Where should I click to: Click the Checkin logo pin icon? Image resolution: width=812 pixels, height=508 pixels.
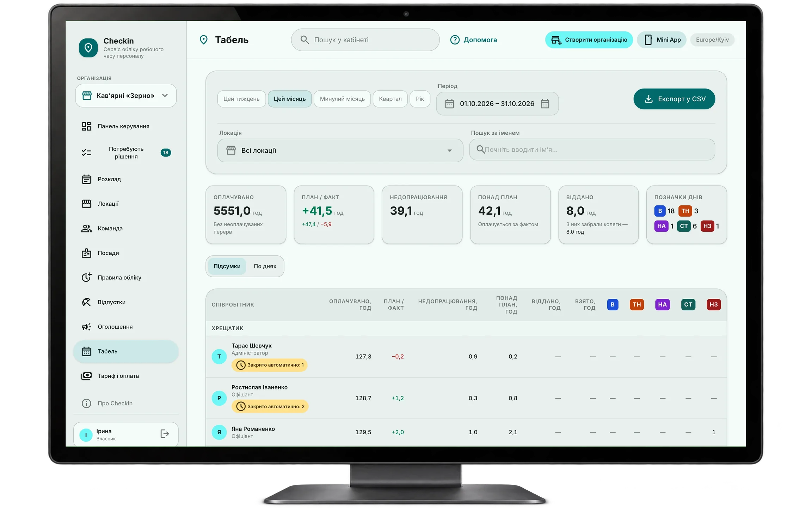[88, 48]
